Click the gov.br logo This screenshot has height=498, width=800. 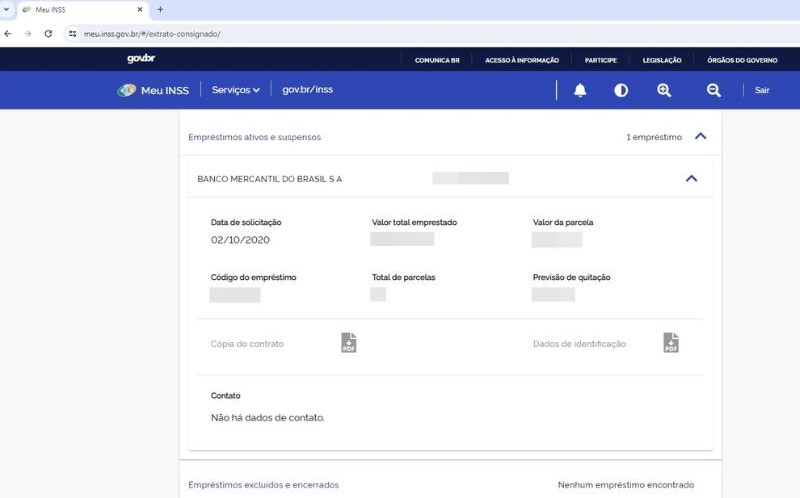[141, 58]
